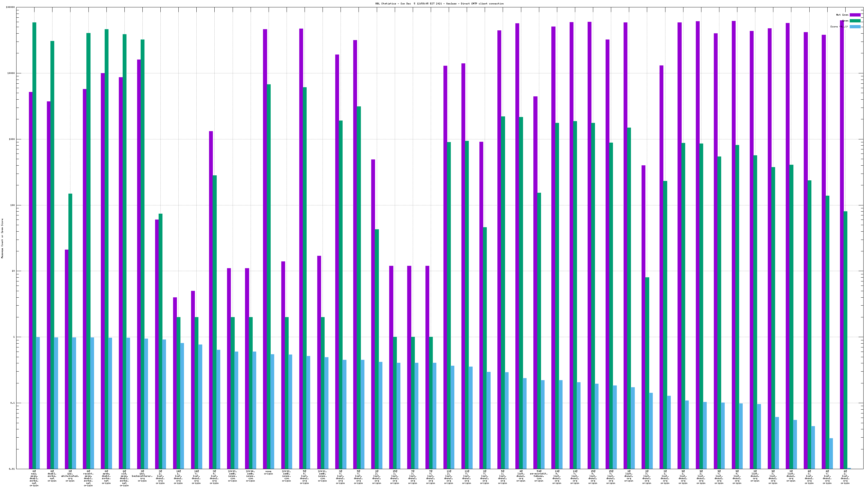Click the purple Not Spam legend swatch
Screen dimensions: 868x488
point(855,15)
